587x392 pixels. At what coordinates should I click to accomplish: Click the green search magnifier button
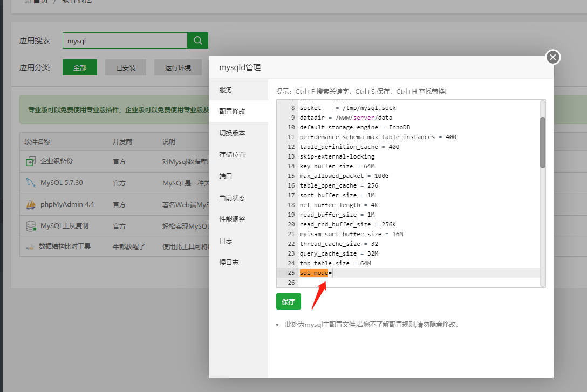click(197, 40)
